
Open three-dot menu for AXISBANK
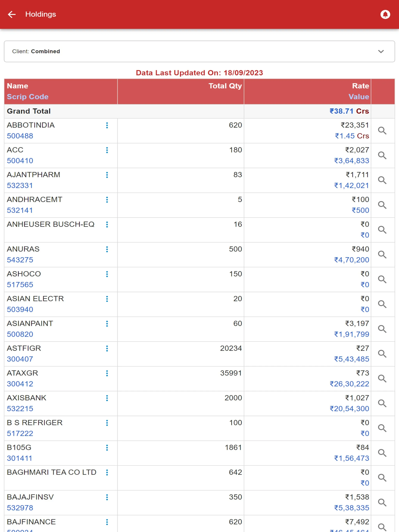[107, 398]
